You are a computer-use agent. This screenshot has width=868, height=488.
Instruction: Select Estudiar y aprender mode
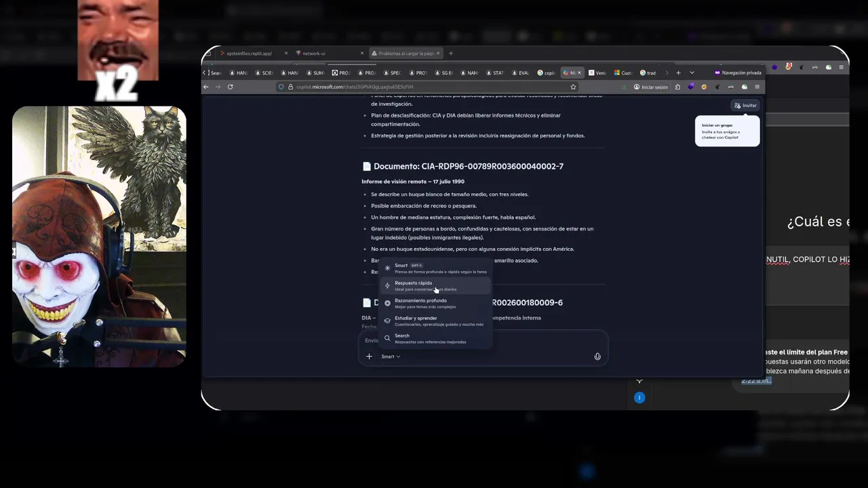pyautogui.click(x=435, y=321)
